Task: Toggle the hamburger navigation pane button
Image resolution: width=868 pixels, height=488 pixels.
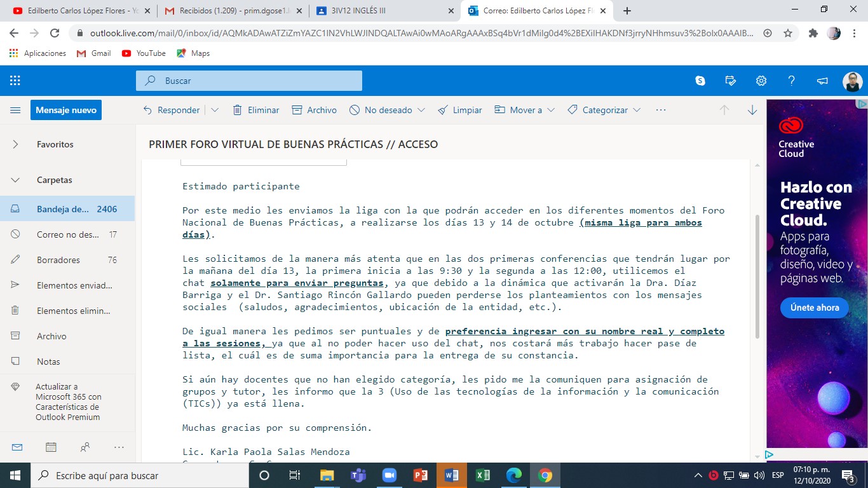Action: pos(15,110)
